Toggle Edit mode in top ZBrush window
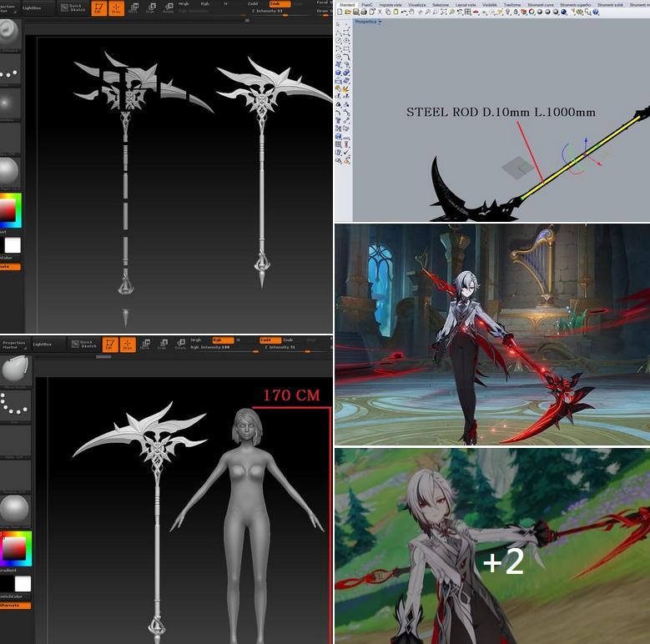Screen dimensions: 650x644 click(x=98, y=8)
